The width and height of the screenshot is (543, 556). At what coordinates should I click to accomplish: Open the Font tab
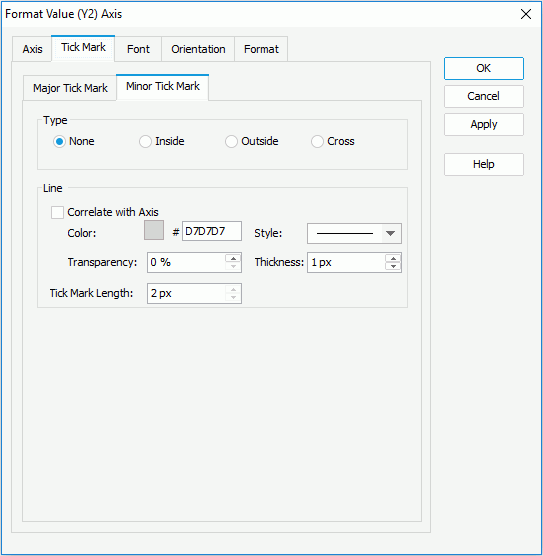(138, 49)
